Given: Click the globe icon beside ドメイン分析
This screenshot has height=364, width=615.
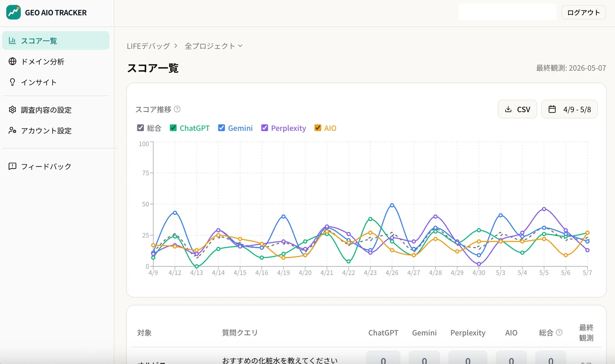Looking at the screenshot, I should pyautogui.click(x=12, y=61).
